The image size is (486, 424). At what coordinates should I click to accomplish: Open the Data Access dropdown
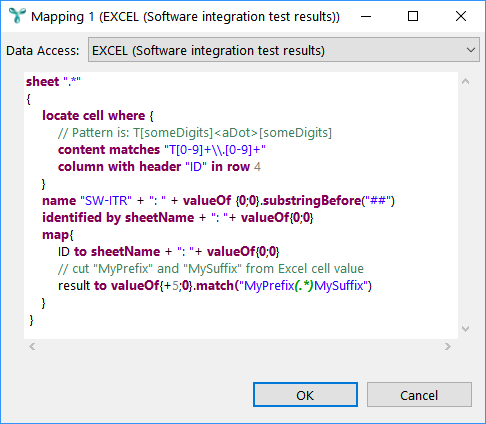[284, 50]
